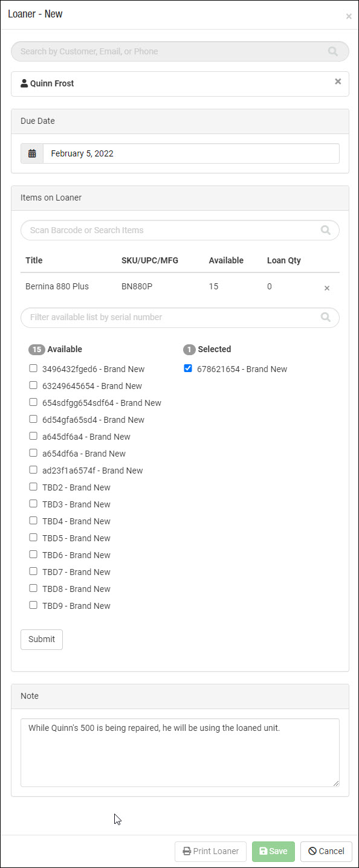Focus the Scan Barcode or Search Items field
The image size is (359, 868).
tap(180, 230)
